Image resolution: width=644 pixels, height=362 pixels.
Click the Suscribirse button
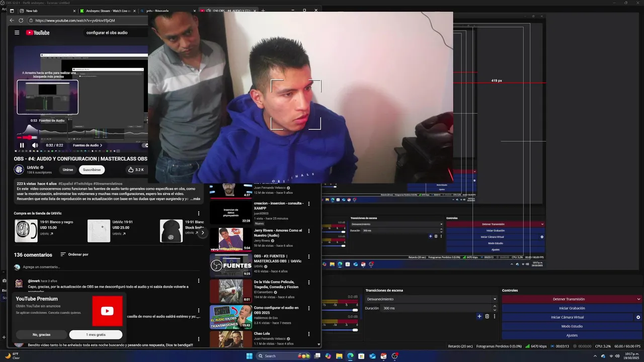pos(92,170)
